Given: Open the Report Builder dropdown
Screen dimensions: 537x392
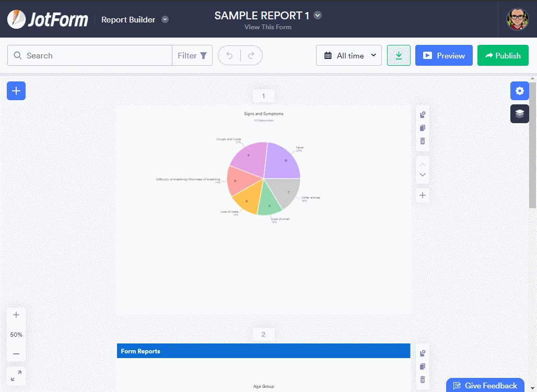Looking at the screenshot, I should click(x=165, y=19).
